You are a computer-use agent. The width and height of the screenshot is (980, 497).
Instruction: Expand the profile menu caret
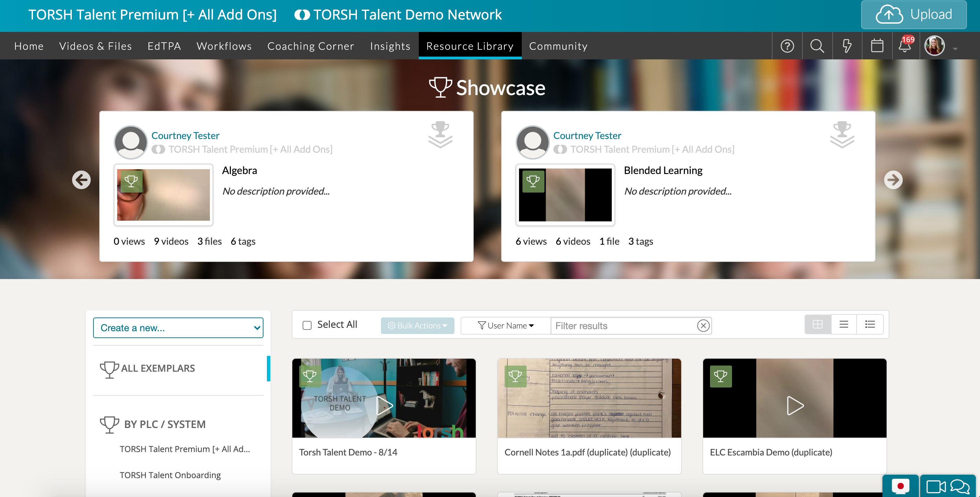click(x=955, y=49)
